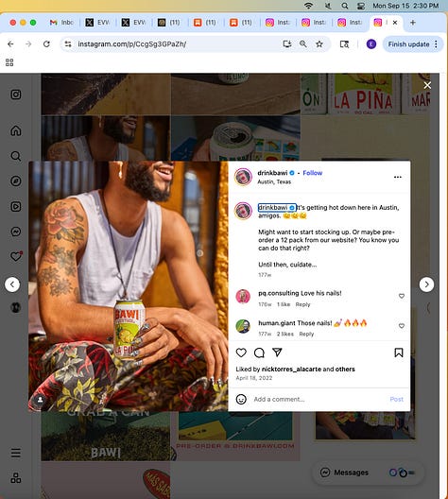View 2 likes on human.giant comment
This screenshot has width=448, height=499.
pyautogui.click(x=285, y=334)
